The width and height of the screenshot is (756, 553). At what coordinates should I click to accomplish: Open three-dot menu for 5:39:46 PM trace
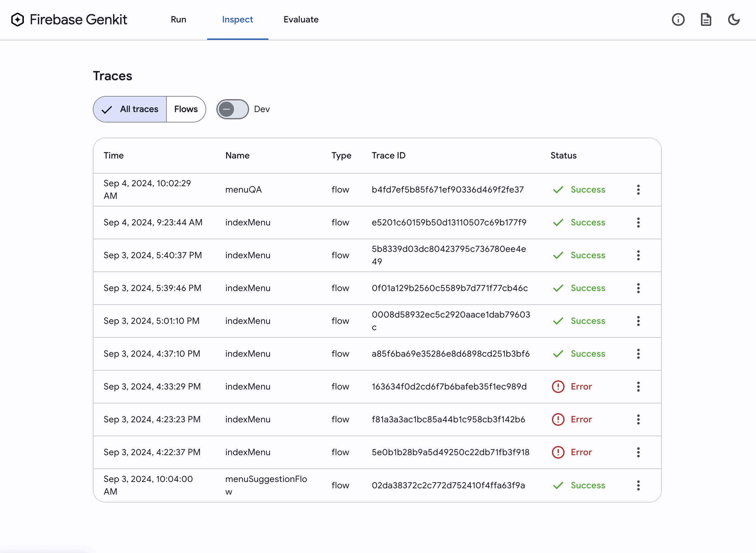click(638, 288)
